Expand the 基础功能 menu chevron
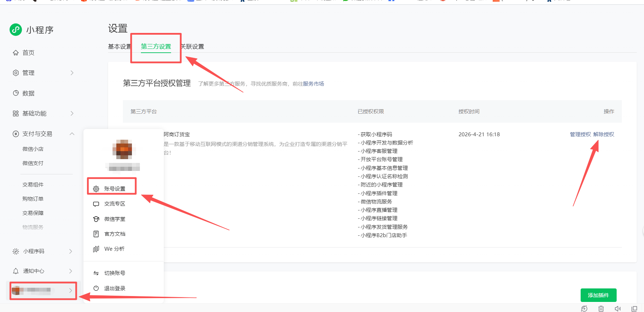Image resolution: width=644 pixels, height=312 pixels. (72, 113)
